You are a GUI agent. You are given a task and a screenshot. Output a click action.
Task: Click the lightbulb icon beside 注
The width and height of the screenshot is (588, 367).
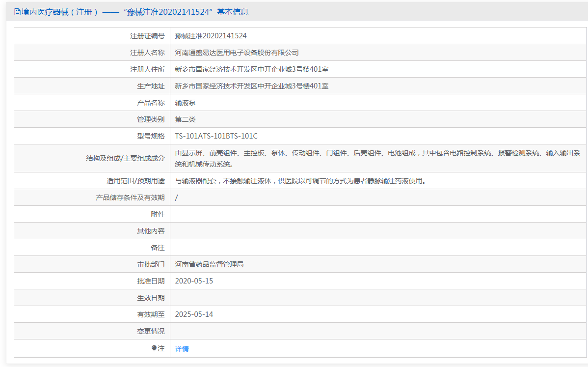coord(154,348)
